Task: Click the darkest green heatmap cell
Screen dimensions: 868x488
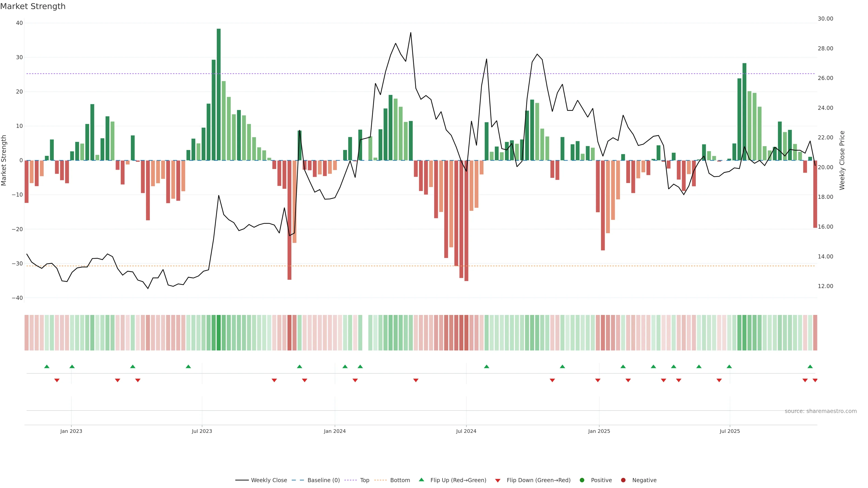Action: 219,332
